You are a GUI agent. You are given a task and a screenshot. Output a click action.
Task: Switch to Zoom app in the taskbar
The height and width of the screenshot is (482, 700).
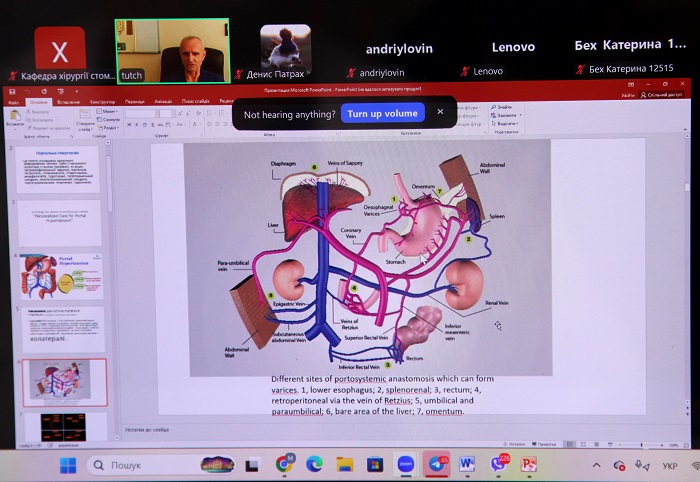point(406,464)
